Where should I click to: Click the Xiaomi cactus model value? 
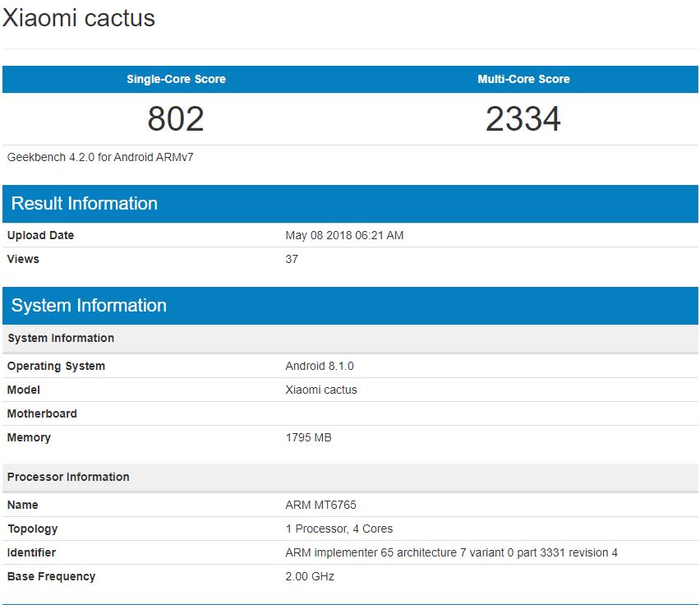coord(321,390)
